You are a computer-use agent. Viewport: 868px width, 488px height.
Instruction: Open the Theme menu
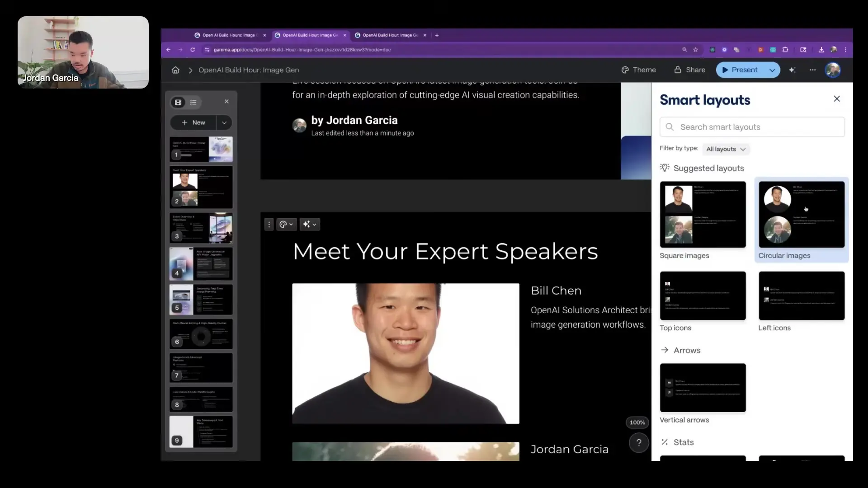click(638, 70)
